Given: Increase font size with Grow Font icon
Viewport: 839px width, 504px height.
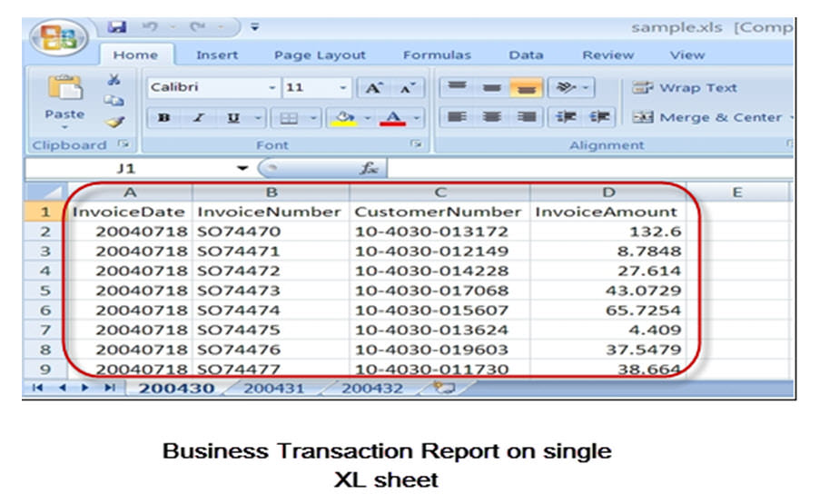Looking at the screenshot, I should (x=373, y=88).
